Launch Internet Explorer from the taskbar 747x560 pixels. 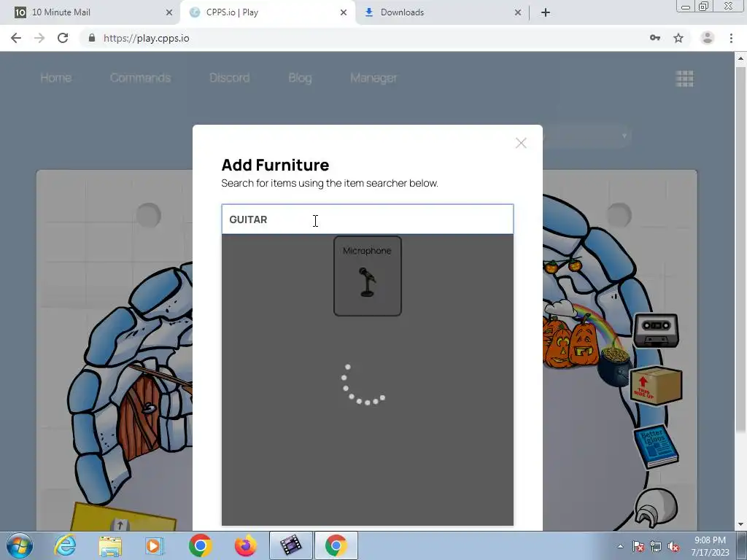[65, 545]
